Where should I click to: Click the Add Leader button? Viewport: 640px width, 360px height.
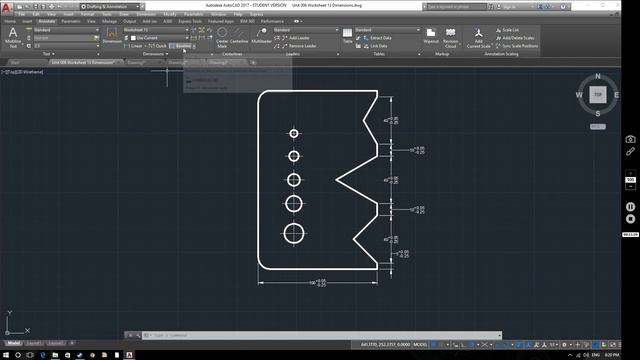[x=296, y=38]
